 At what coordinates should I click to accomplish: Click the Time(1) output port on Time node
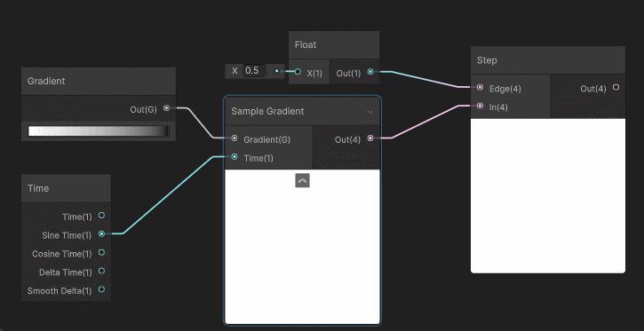[x=101, y=216]
